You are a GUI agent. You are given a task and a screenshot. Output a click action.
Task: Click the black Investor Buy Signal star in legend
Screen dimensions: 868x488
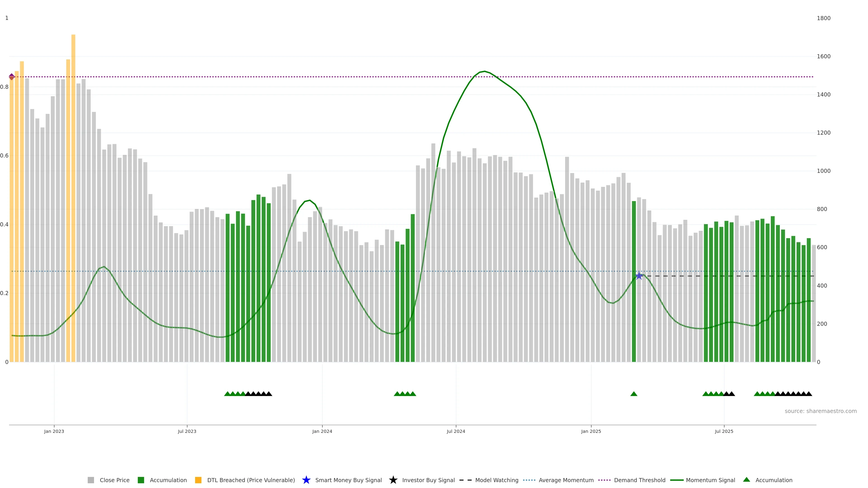tap(393, 480)
